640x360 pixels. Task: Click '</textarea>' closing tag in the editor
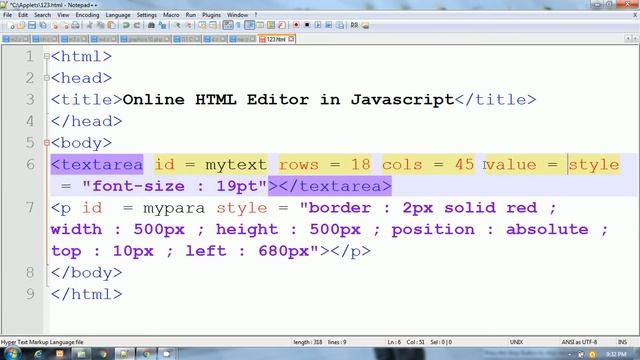point(335,186)
